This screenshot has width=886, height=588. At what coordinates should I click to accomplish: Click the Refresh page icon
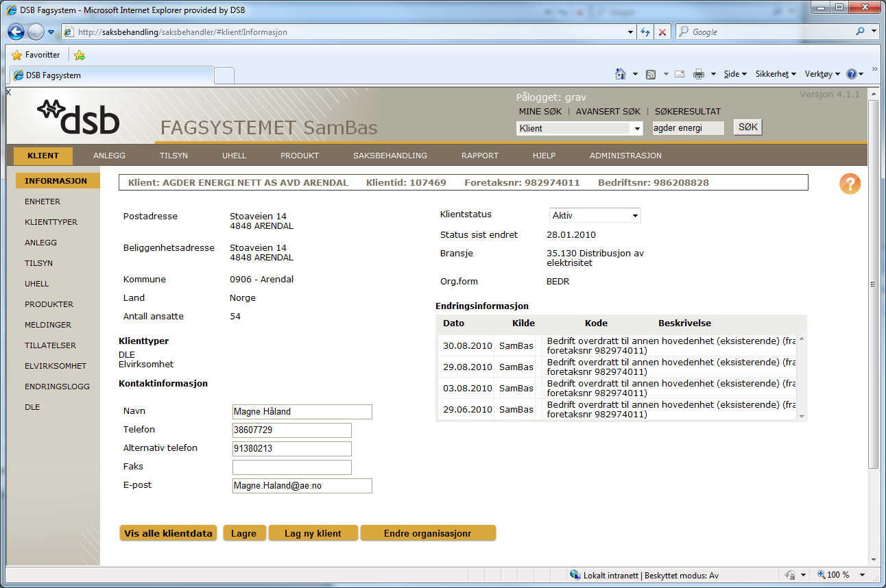click(645, 32)
